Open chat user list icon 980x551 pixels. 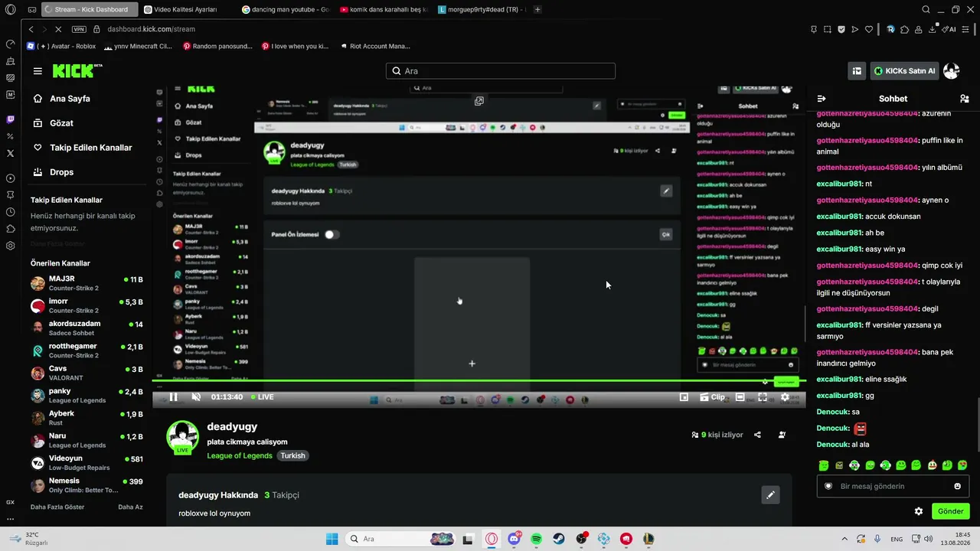pos(964,99)
